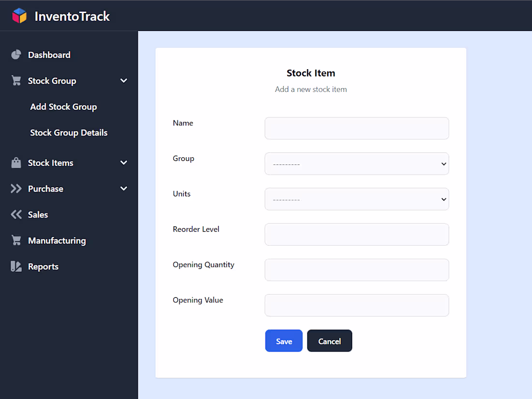
Task: Cancel the stock item form
Action: 329,340
